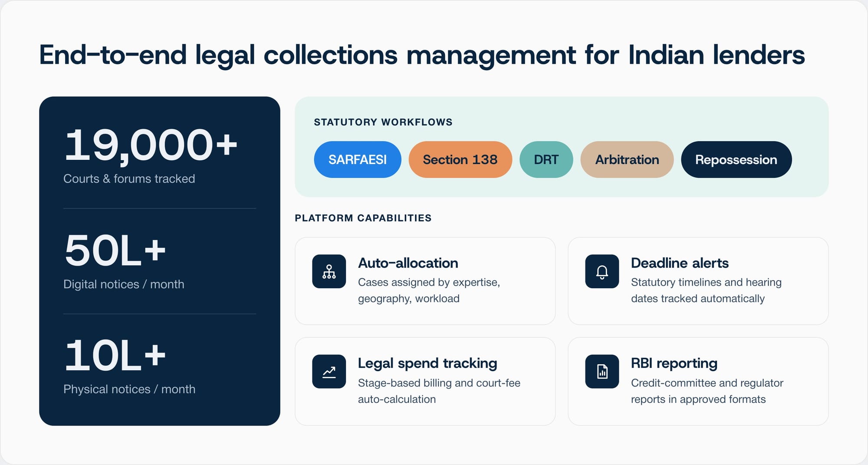The height and width of the screenshot is (465, 868).
Task: Click the Courts & forums tracked label
Action: [129, 179]
